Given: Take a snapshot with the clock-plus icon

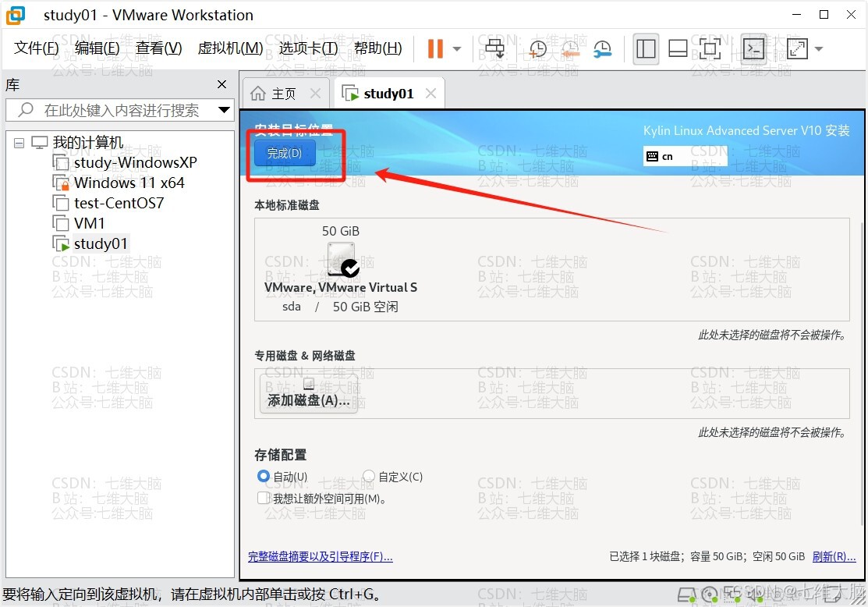Looking at the screenshot, I should 537,48.
